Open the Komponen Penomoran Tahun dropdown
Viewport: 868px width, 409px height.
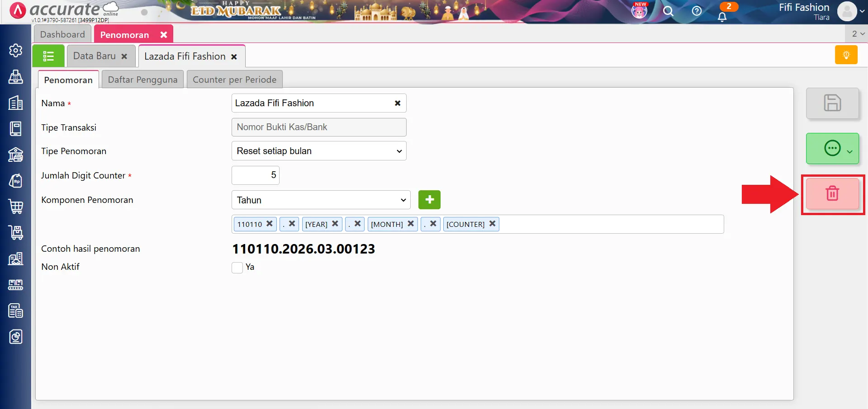pos(321,200)
